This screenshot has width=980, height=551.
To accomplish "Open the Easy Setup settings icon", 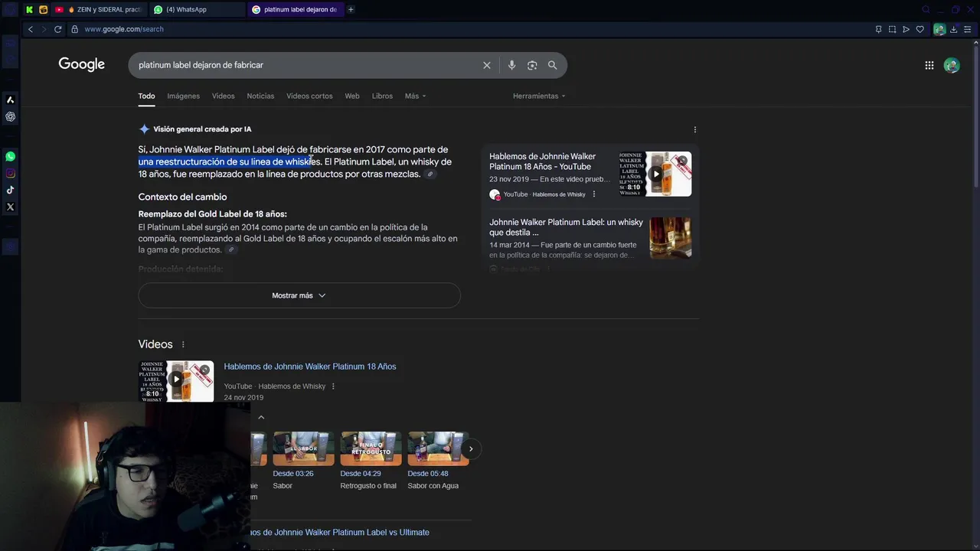I will point(968,29).
